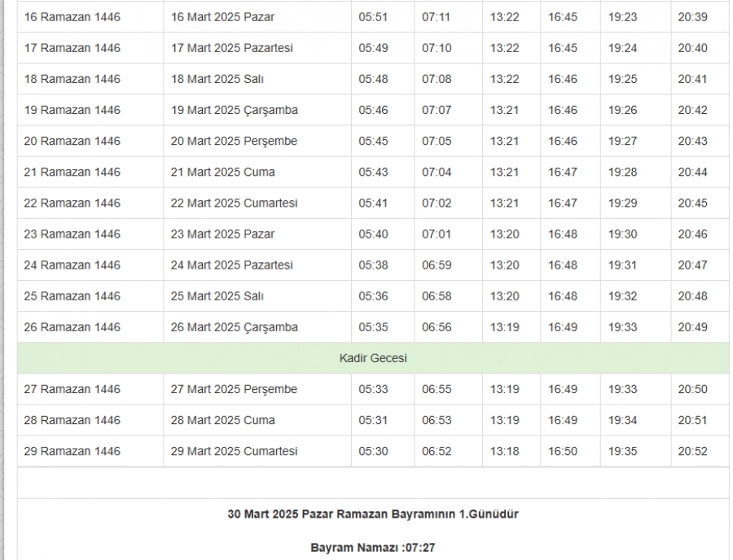Click the 20 Mart 2025 Perşembe cell
733x560 pixels.
[234, 141]
